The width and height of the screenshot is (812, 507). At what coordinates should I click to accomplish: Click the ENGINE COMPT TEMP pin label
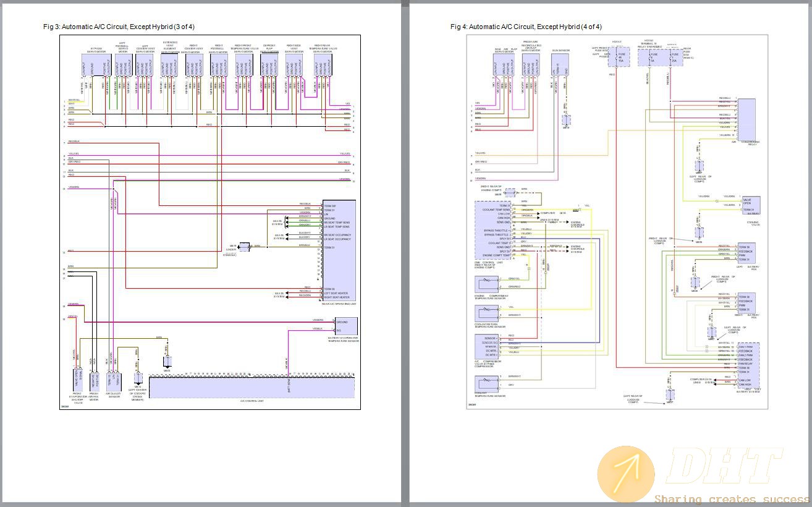[x=497, y=255]
